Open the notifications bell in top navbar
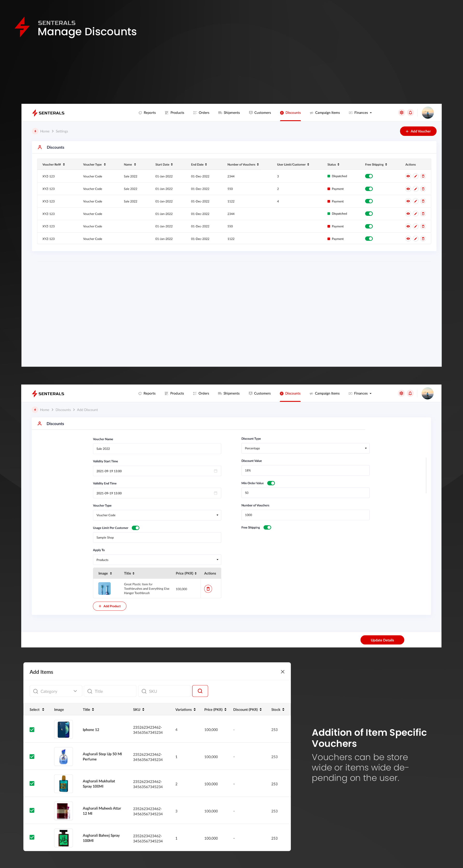 coord(410,112)
